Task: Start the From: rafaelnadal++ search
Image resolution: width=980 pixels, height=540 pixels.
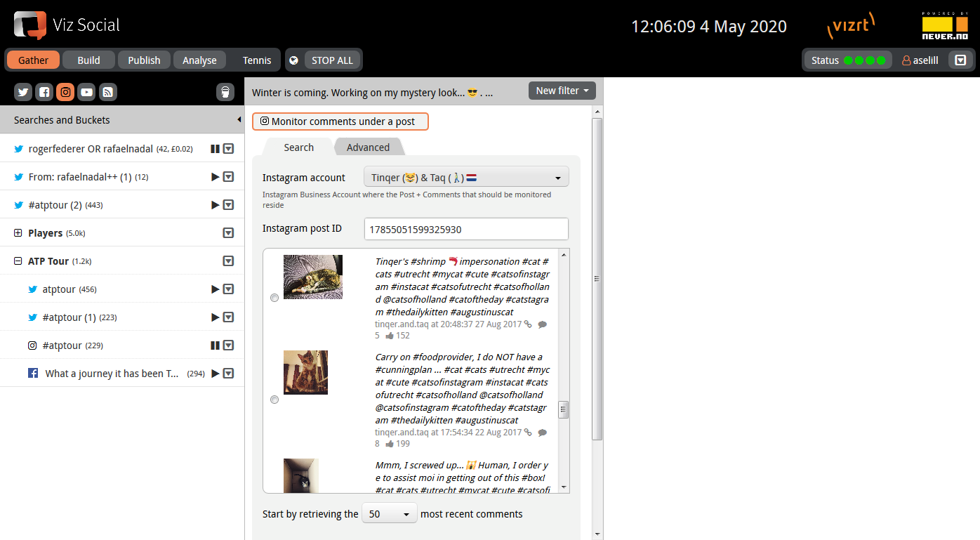Action: pyautogui.click(x=216, y=177)
